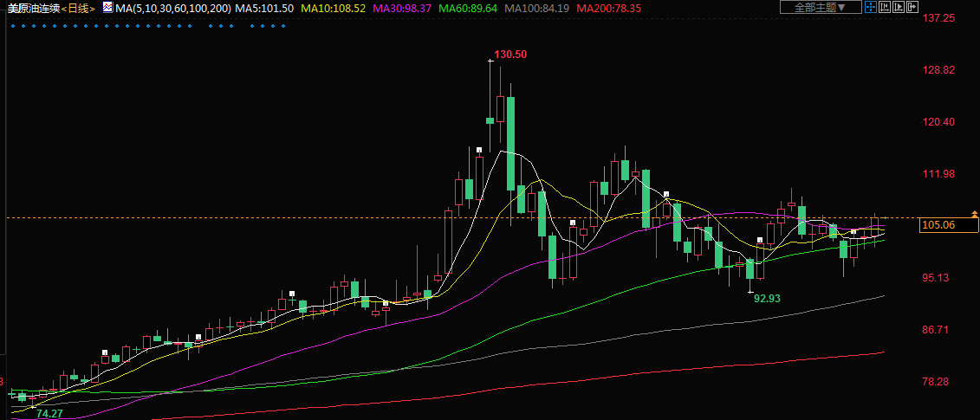The image size is (980, 420).
Task: Click the magenta MA30:98.37 legend label
Action: point(402,8)
